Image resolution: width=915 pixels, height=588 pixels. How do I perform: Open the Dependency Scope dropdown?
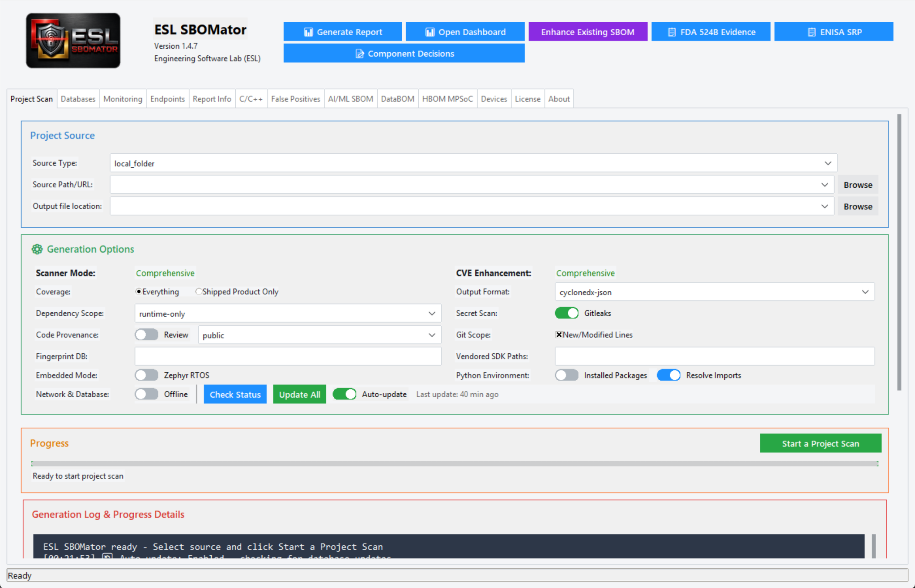pyautogui.click(x=288, y=313)
